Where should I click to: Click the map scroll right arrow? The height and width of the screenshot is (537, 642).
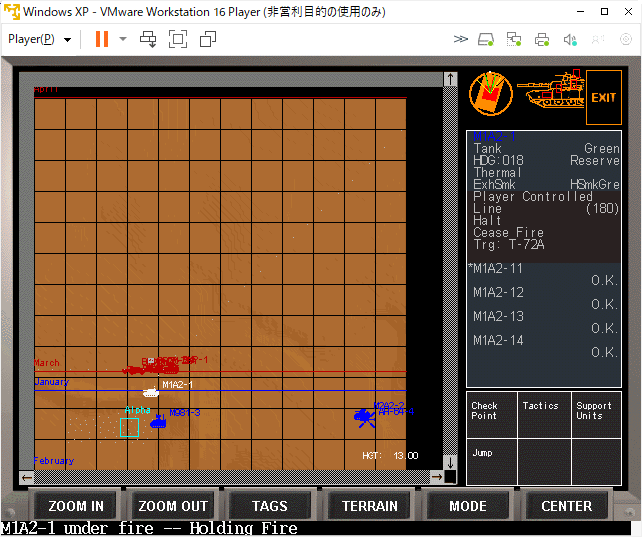pyautogui.click(x=437, y=477)
